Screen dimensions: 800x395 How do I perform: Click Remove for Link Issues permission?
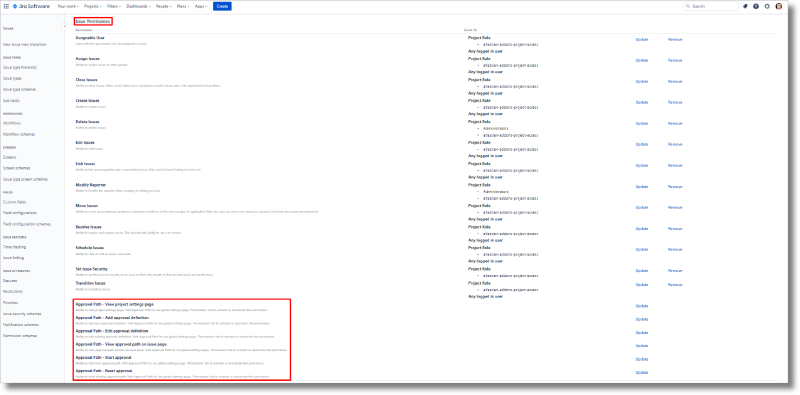tap(675, 165)
